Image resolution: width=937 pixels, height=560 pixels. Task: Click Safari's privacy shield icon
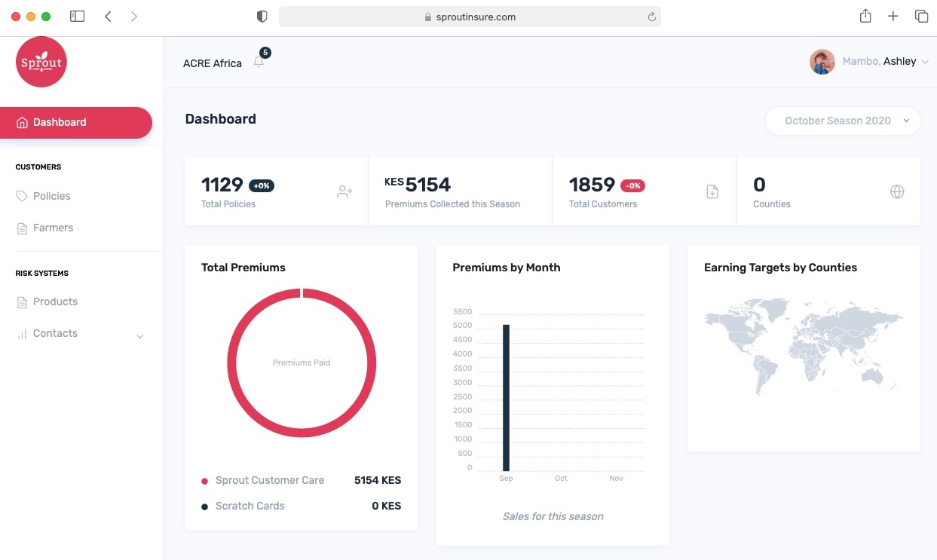262,17
